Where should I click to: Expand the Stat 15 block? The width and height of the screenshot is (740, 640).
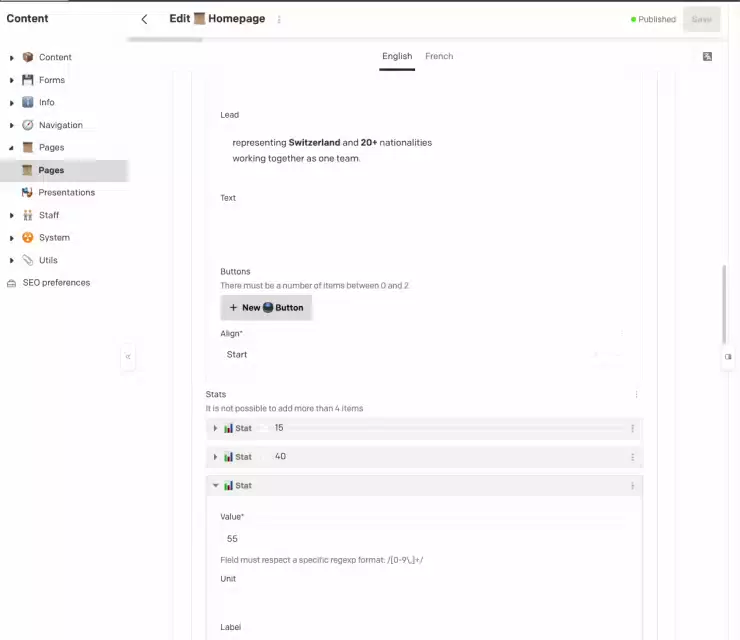[x=215, y=429]
